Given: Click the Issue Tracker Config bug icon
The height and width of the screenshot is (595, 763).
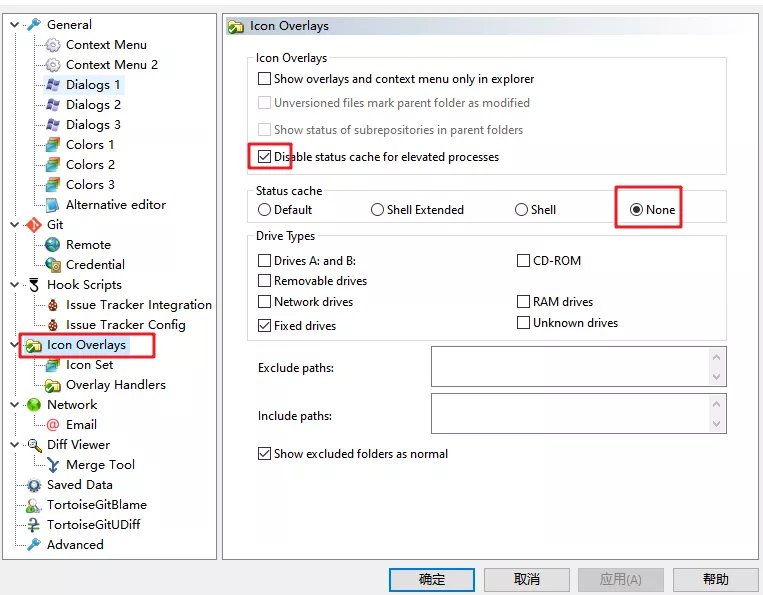Looking at the screenshot, I should point(53,325).
